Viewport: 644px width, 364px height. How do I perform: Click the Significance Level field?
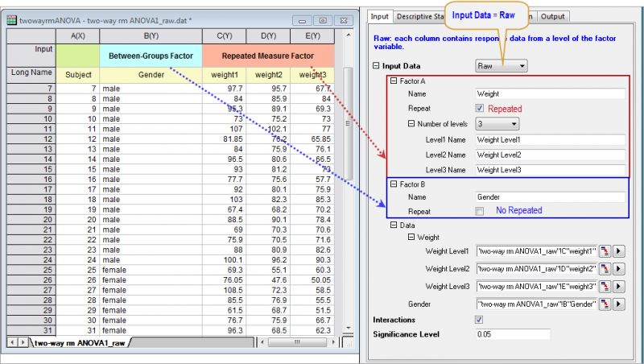[x=513, y=334]
